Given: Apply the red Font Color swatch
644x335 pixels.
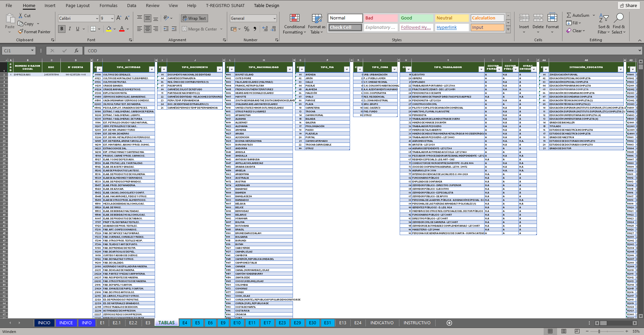Looking at the screenshot, I should [122, 29].
